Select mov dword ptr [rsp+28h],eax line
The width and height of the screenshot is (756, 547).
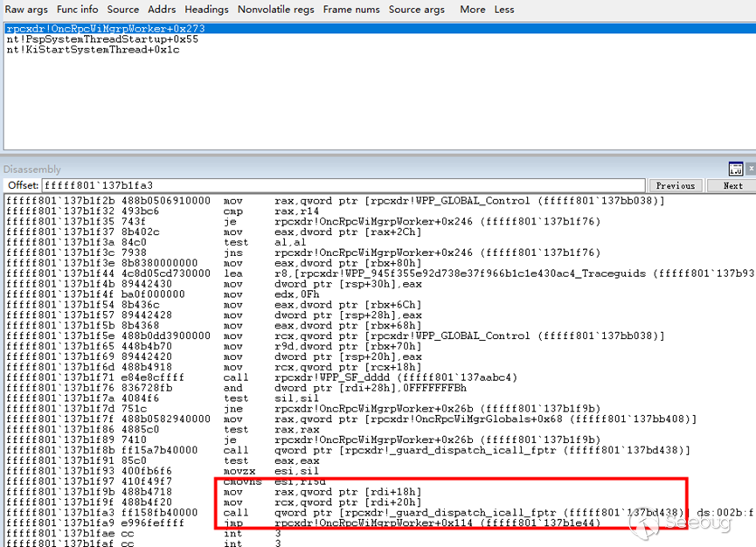tap(214, 315)
